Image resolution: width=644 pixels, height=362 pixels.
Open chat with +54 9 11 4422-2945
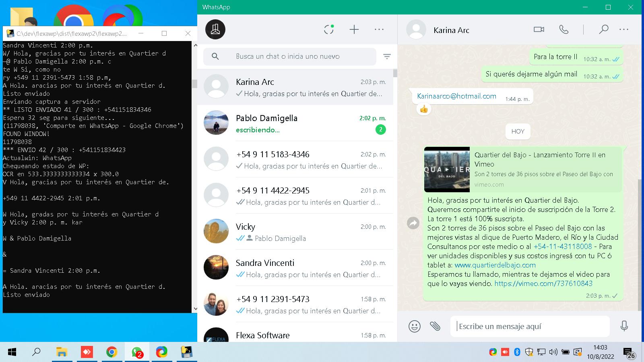point(295,195)
